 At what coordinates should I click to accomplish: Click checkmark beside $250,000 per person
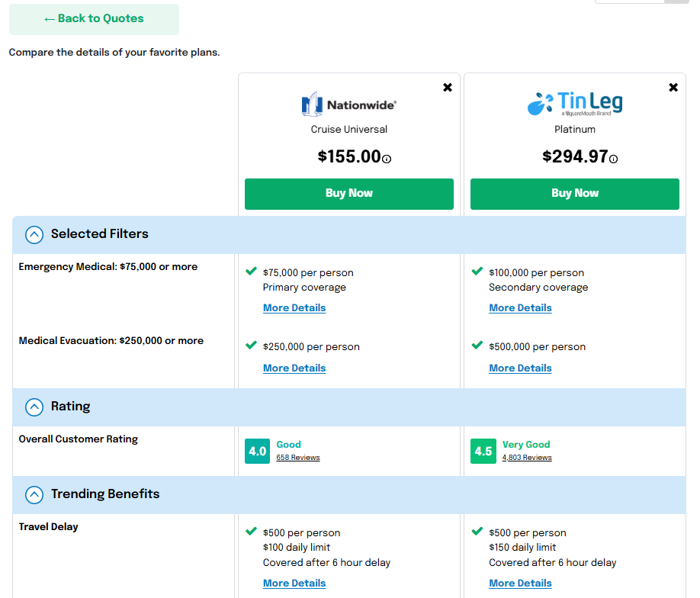point(252,346)
